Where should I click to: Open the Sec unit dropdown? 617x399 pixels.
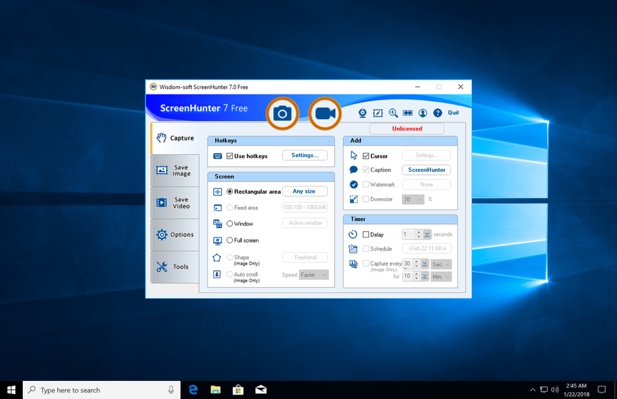441,264
